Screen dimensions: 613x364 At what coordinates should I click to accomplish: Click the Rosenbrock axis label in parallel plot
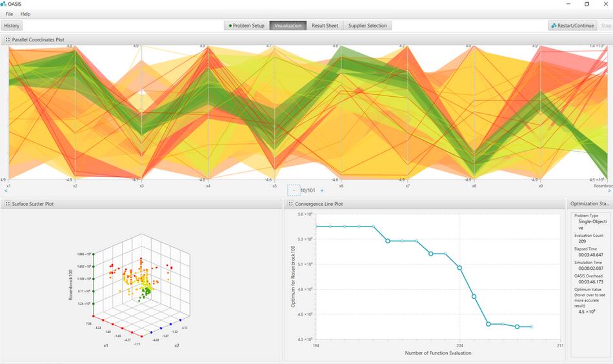pyautogui.click(x=603, y=186)
